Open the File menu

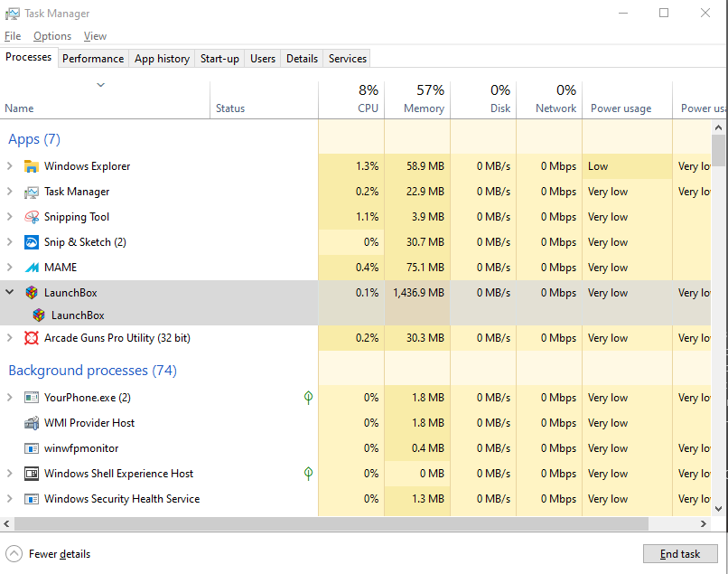click(x=13, y=36)
